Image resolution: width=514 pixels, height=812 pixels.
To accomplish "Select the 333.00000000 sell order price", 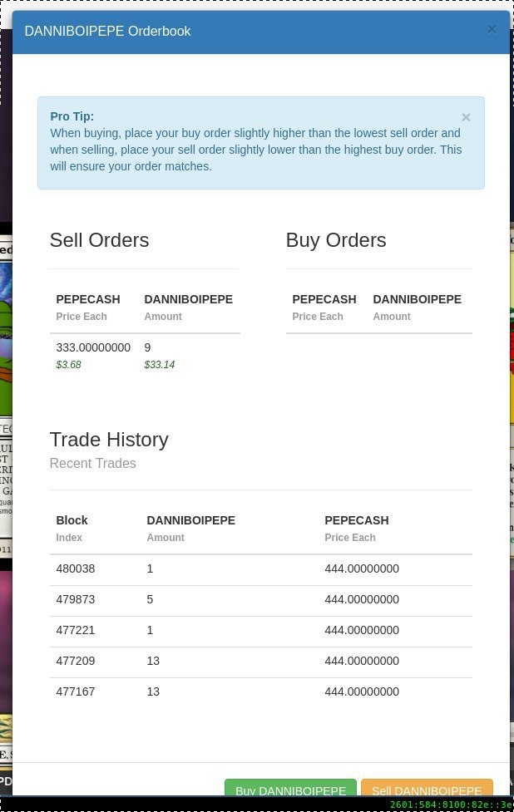I will pyautogui.click(x=93, y=347).
